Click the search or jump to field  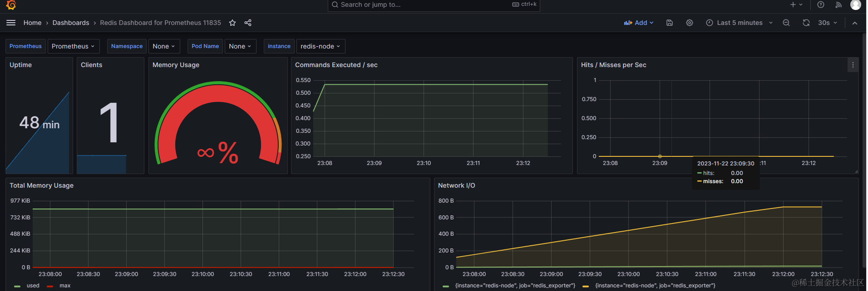point(434,5)
